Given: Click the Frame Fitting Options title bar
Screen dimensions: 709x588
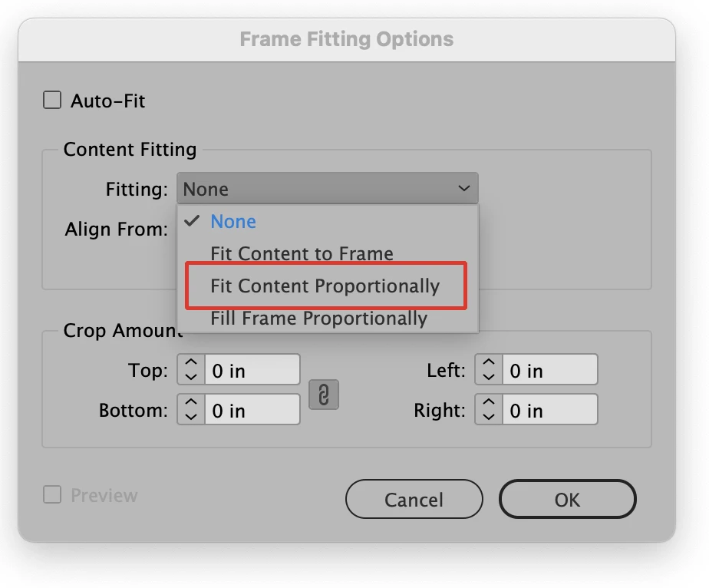Looking at the screenshot, I should coord(346,39).
